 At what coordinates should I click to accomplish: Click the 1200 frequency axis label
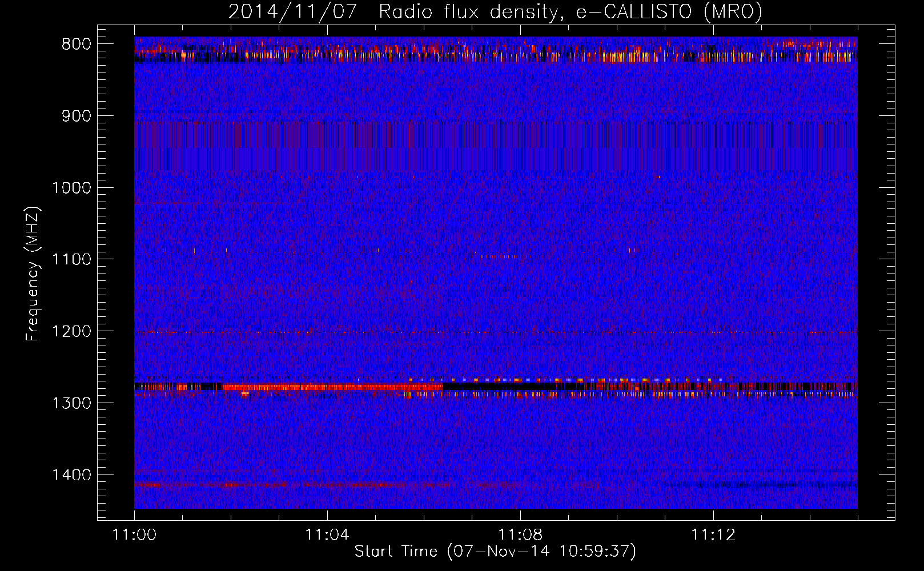click(x=71, y=331)
